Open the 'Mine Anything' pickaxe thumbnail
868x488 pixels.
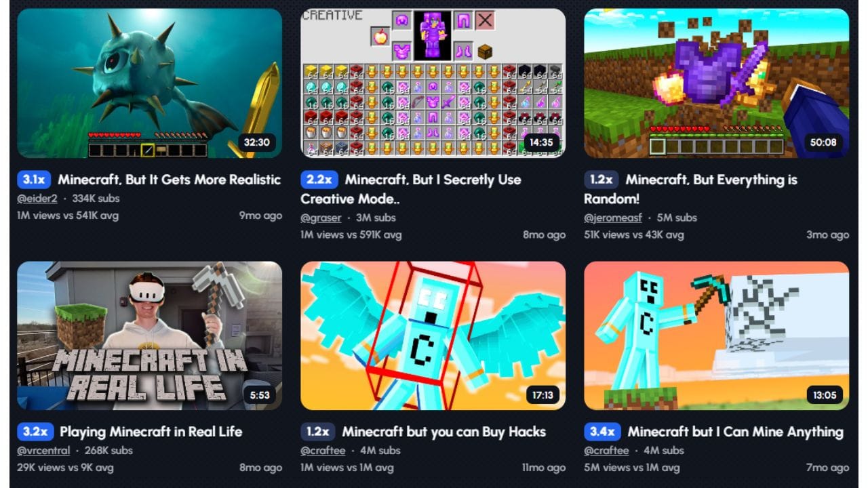(716, 335)
